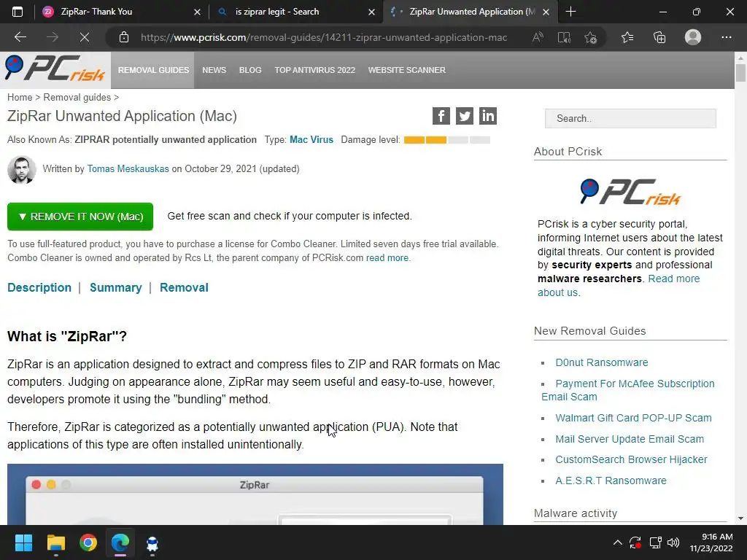Open A.E.S.R.T Ransomware guide

611,481
